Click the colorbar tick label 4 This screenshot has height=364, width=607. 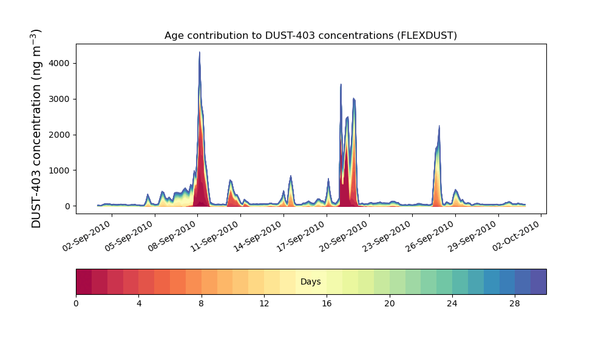(139, 304)
